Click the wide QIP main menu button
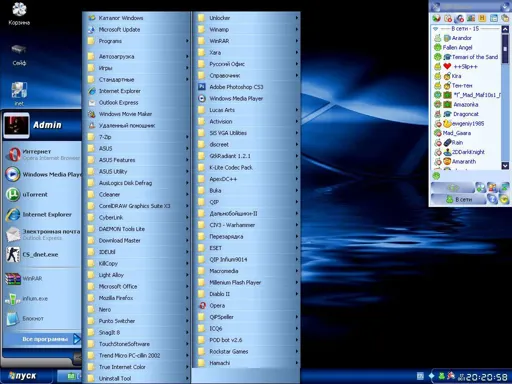Screen dimensions: 512x384 [453, 188]
